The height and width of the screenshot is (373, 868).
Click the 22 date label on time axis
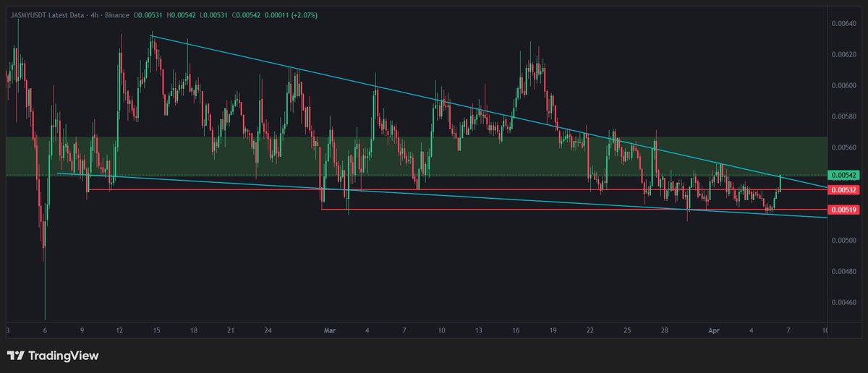click(590, 330)
